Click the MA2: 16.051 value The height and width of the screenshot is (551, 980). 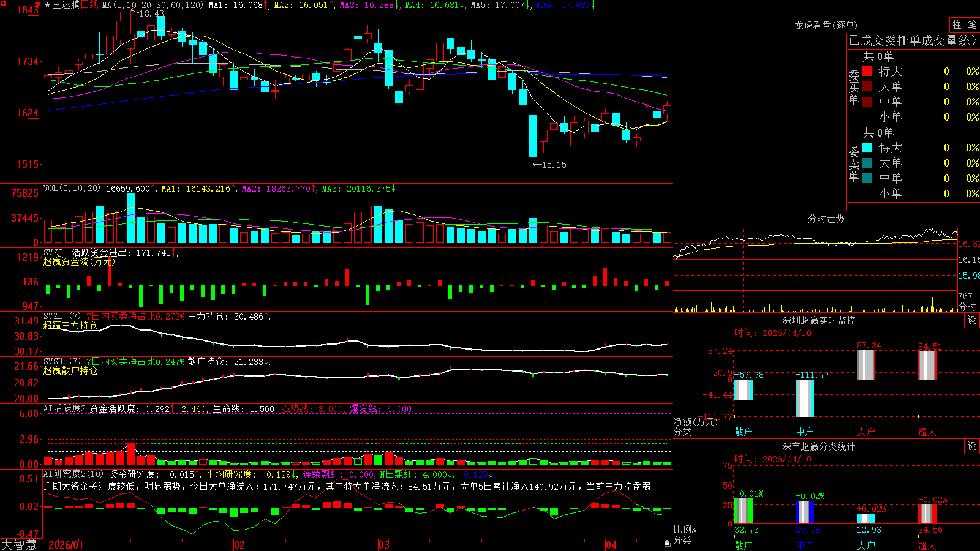(301, 5)
